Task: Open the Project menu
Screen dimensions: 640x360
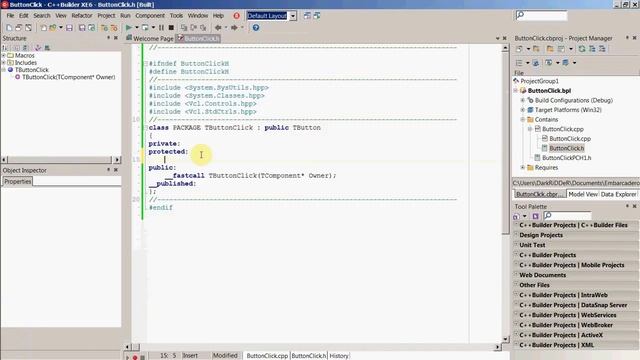Action: pyautogui.click(x=106, y=16)
